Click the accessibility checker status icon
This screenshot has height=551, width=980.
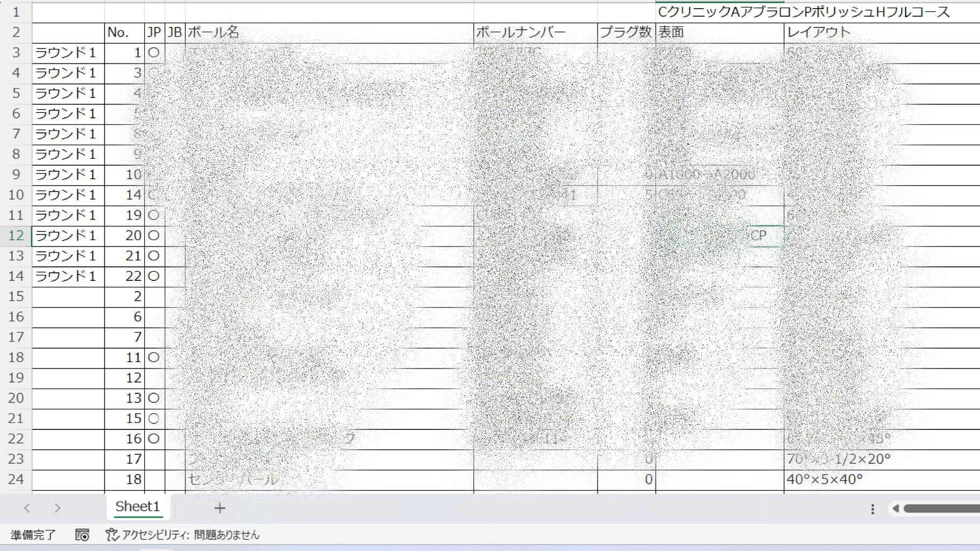tap(112, 535)
